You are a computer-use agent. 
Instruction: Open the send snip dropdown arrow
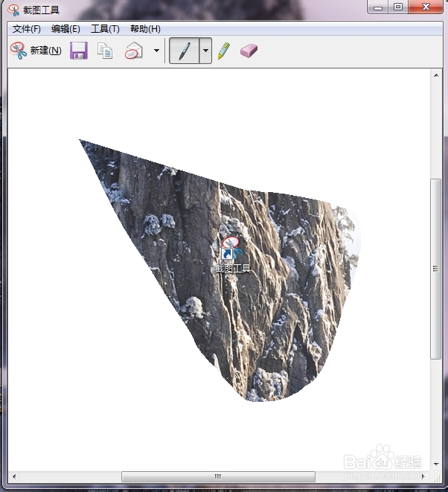point(156,51)
